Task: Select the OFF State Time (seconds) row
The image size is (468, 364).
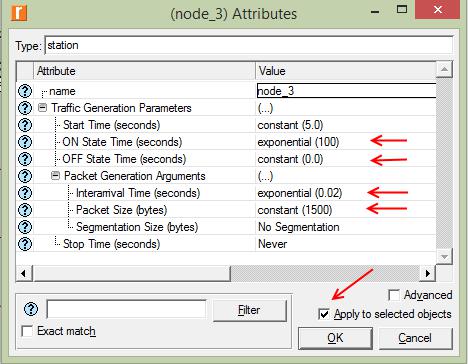Action: [x=226, y=159]
